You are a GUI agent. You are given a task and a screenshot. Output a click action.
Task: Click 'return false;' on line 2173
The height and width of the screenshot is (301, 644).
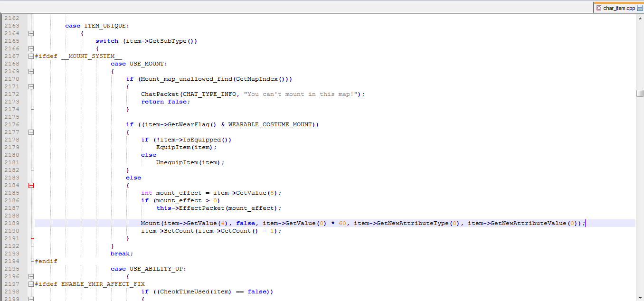pos(166,102)
